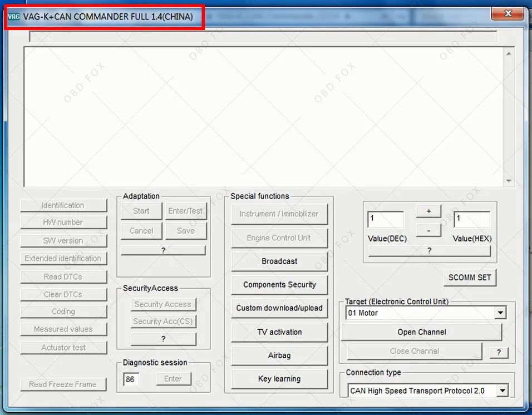
Task: Click the Enter/Test adaptation button
Action: pyautogui.click(x=186, y=211)
